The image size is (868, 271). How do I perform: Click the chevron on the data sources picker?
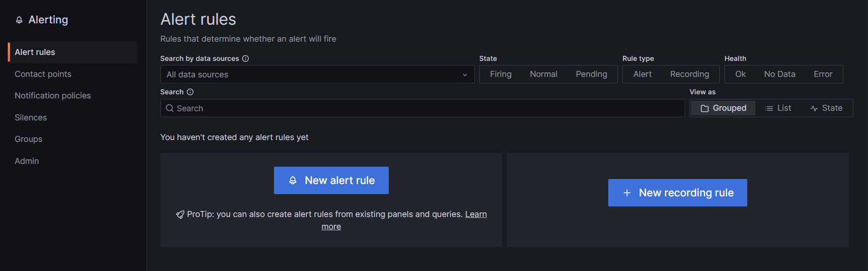465,74
